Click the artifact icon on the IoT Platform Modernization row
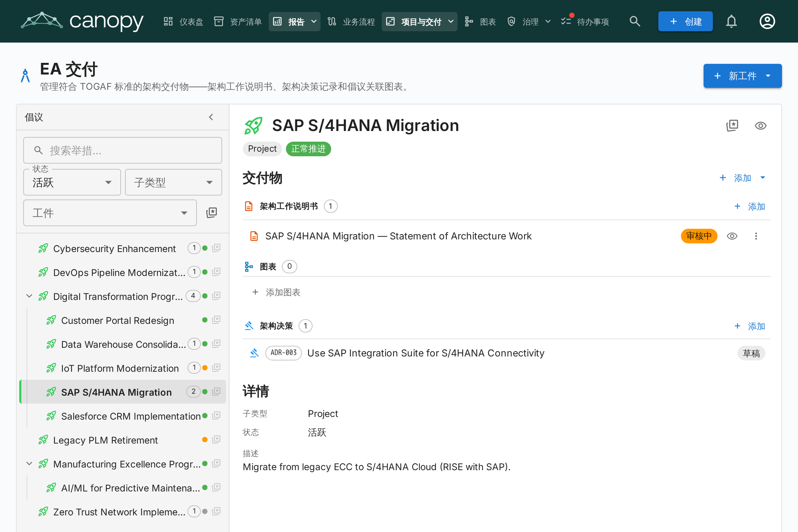The width and height of the screenshot is (798, 532). point(216,368)
